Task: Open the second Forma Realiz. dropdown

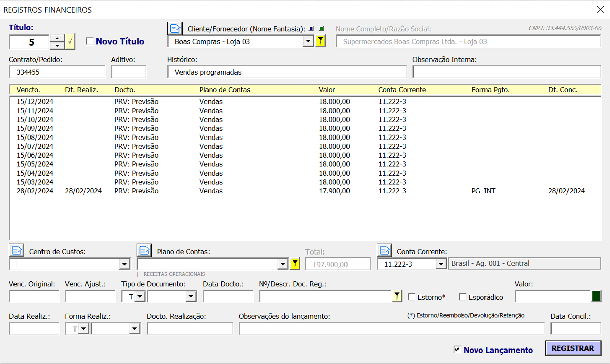Action: [135, 329]
